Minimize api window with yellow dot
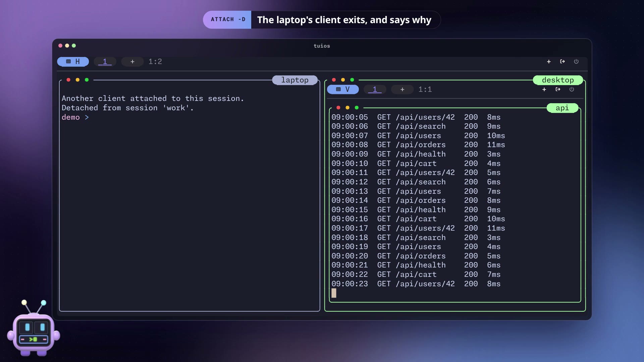 [x=347, y=108]
